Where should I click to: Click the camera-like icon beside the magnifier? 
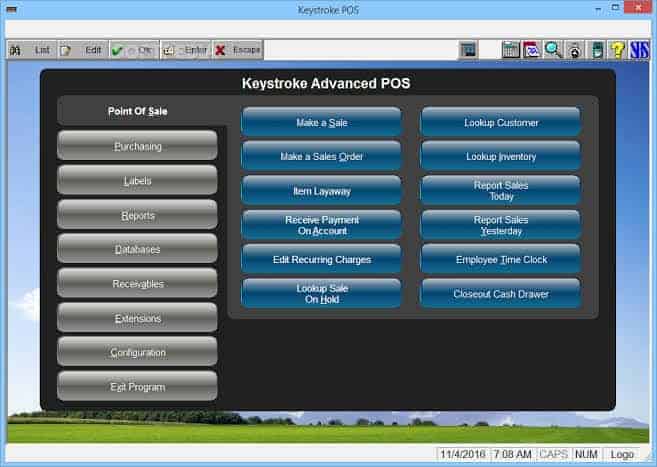click(x=575, y=50)
